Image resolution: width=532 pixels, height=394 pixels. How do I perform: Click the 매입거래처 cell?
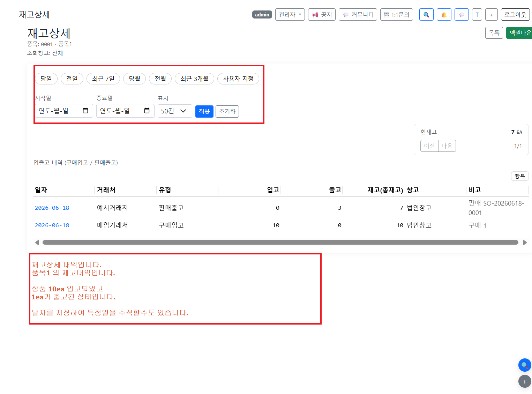pos(112,225)
